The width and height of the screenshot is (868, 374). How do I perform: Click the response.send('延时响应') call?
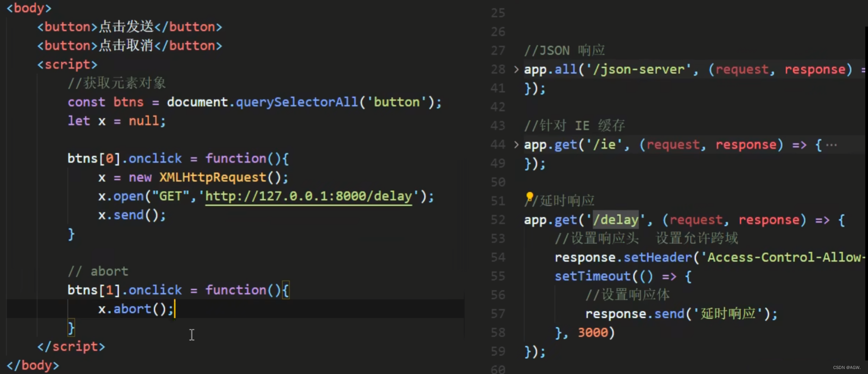coord(681,314)
